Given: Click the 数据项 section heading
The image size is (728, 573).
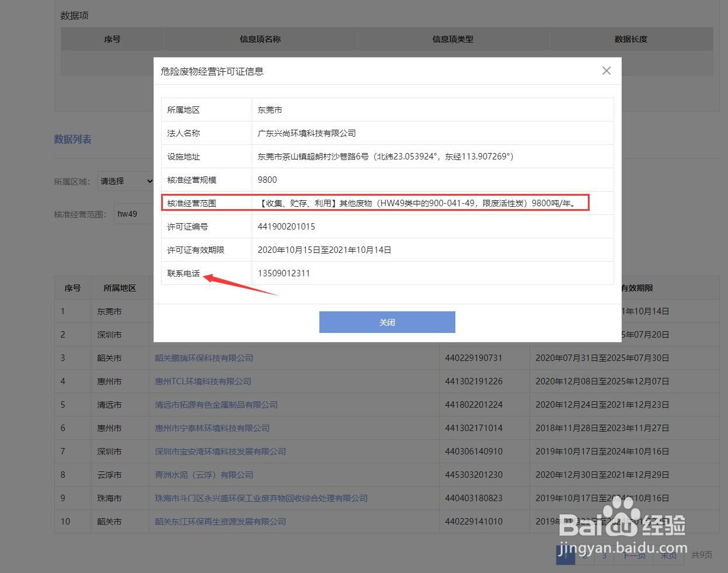Looking at the screenshot, I should tap(75, 16).
